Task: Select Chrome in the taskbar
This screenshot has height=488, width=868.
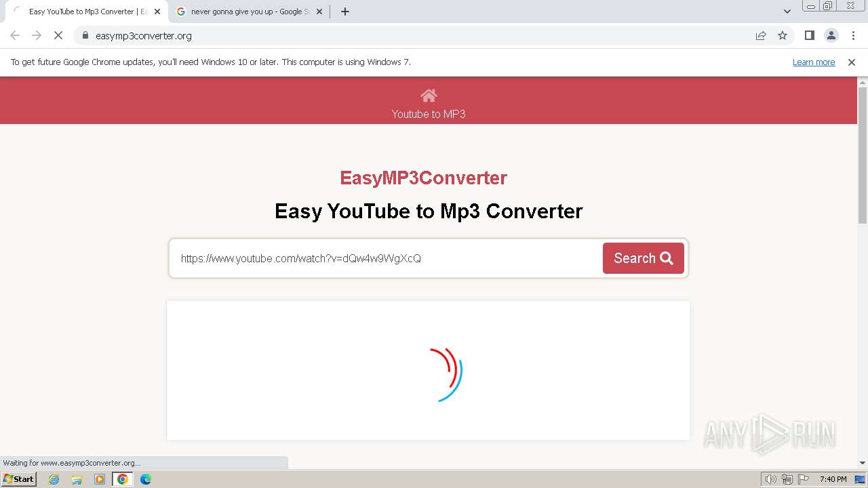Action: click(x=122, y=479)
